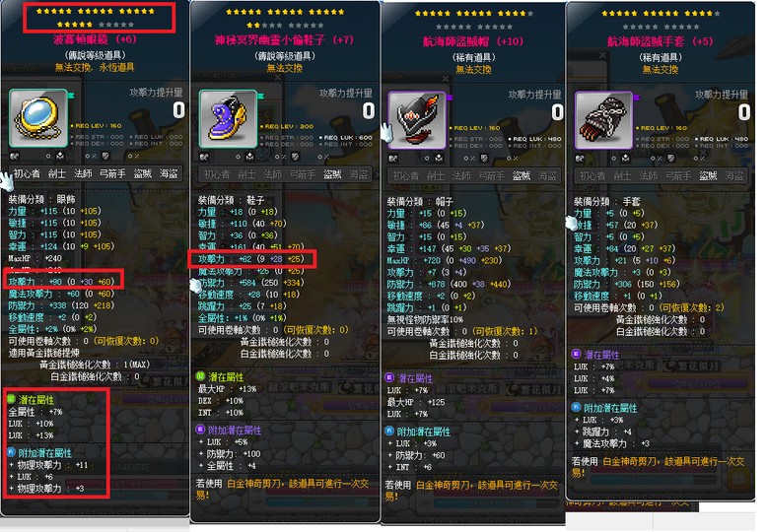Viewport: 767px width, 532px height.
Task: Click the shield icon under the eyeglass stats
Action: pyautogui.click(x=105, y=156)
